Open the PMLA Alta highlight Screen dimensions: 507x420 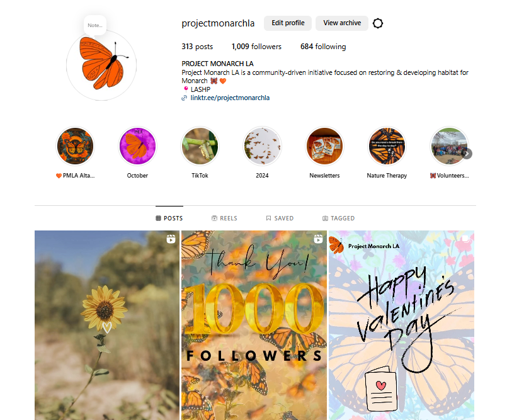(75, 146)
